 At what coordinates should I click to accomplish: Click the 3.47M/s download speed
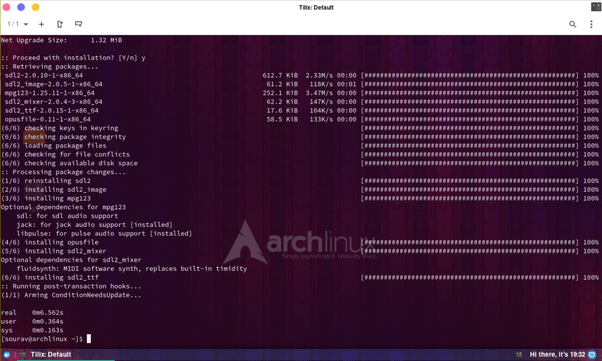[x=319, y=93]
